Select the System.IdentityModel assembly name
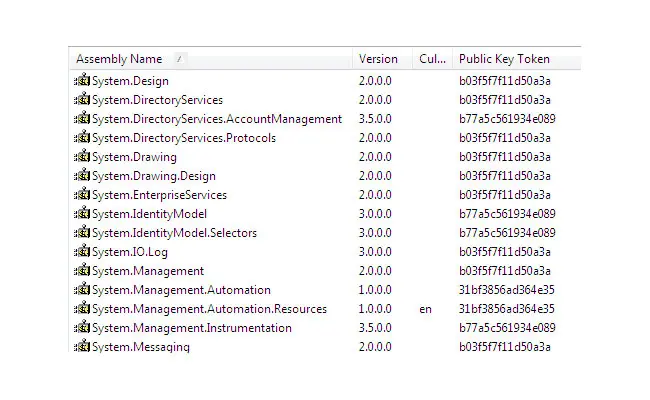 pos(149,214)
